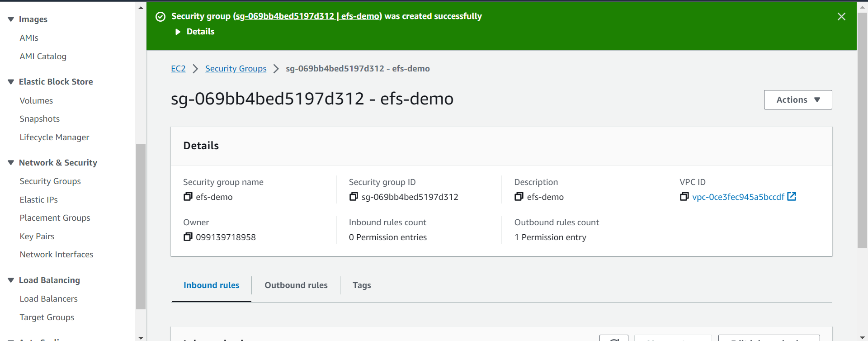
Task: Open Key Pairs in the sidebar
Action: pyautogui.click(x=37, y=237)
